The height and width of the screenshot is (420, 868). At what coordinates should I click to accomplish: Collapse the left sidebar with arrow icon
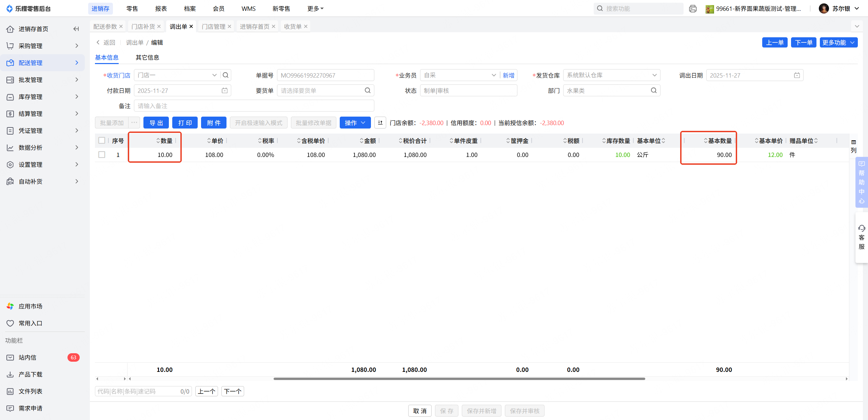[x=76, y=29]
